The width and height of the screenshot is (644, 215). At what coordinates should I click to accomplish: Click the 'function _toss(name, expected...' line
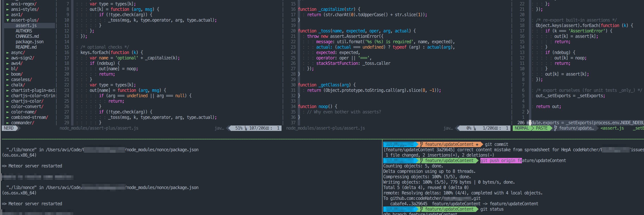[357, 31]
